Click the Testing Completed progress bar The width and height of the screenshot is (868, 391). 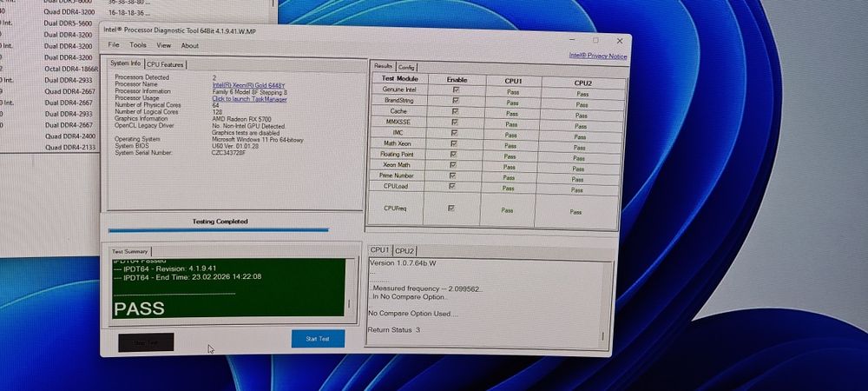pos(218,230)
